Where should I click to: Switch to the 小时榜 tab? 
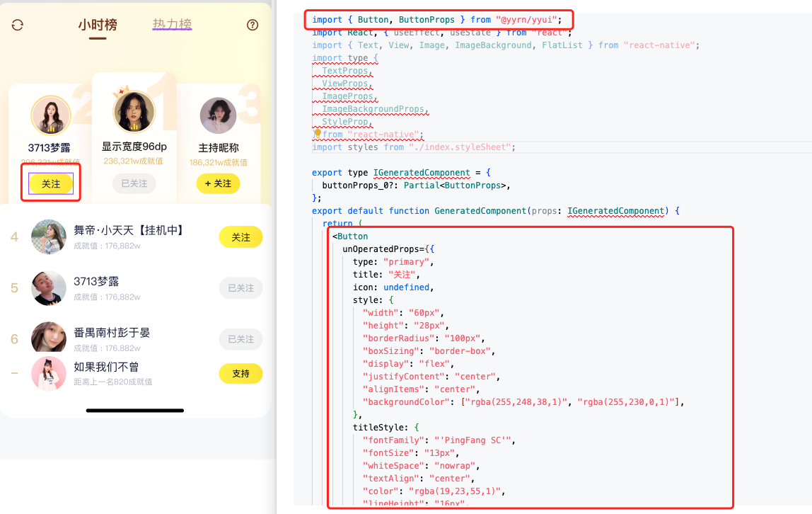(98, 25)
